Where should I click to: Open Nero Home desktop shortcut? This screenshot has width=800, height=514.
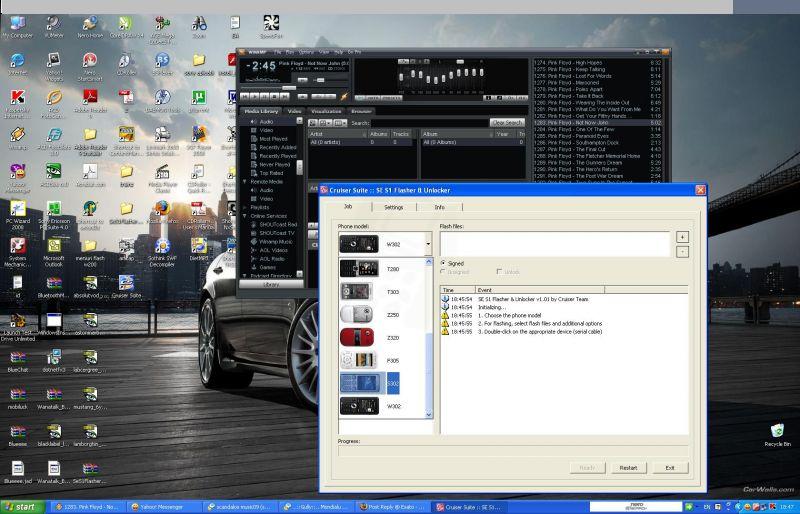tap(90, 27)
